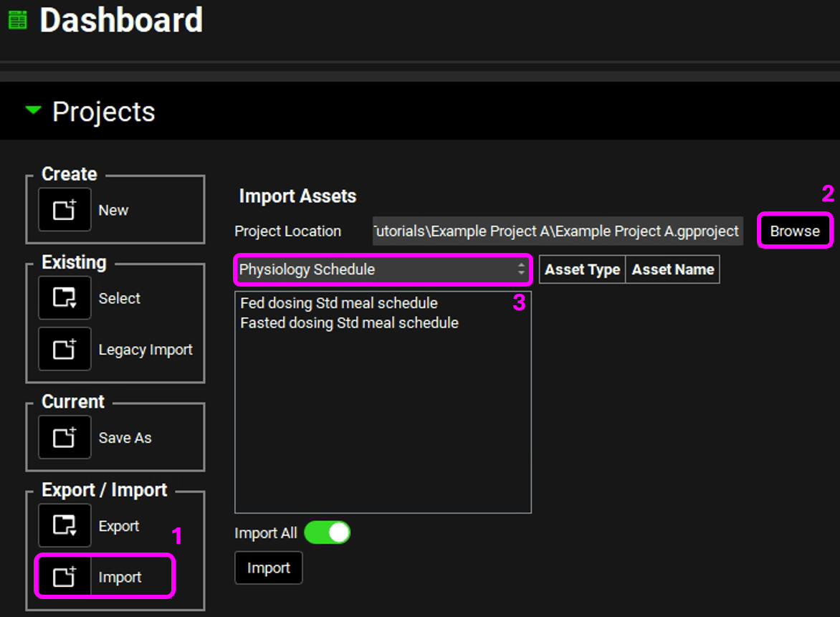
Task: Click the Browse button
Action: (795, 231)
